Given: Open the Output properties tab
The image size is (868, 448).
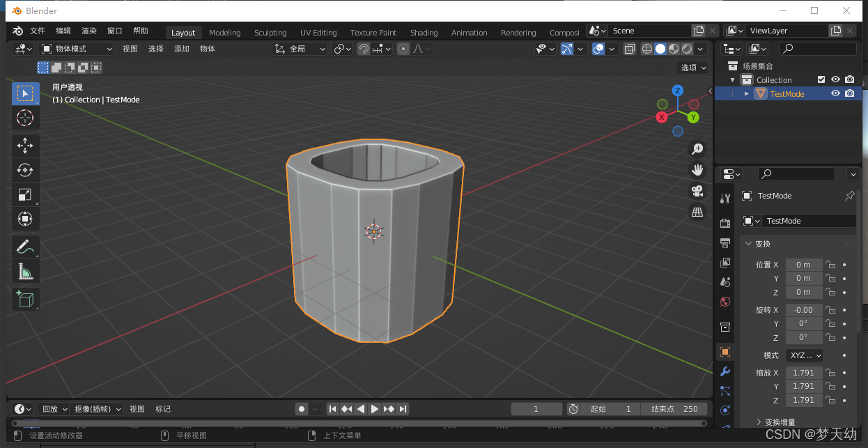Looking at the screenshot, I should tap(725, 242).
